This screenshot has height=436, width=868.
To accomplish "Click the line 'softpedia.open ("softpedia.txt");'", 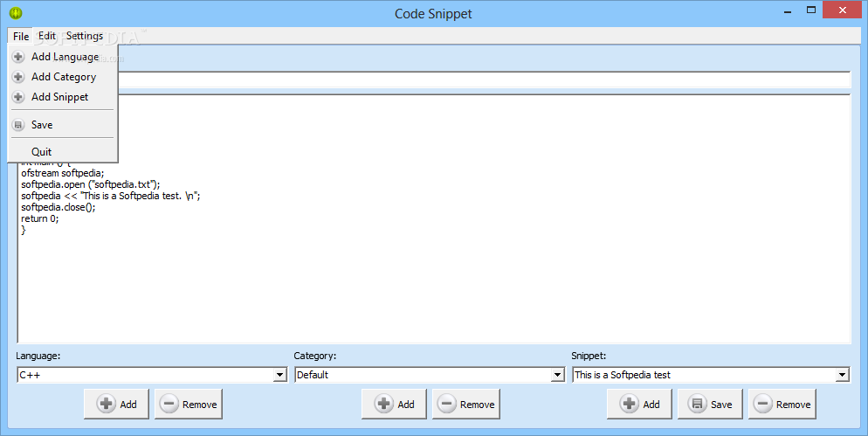I will coord(91,184).
